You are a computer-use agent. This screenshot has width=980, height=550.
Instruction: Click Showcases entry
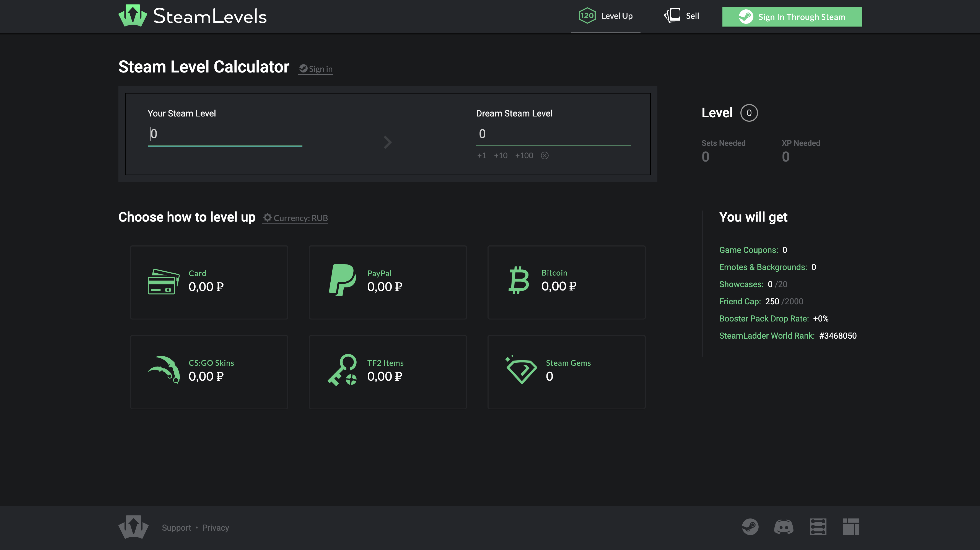pyautogui.click(x=753, y=284)
